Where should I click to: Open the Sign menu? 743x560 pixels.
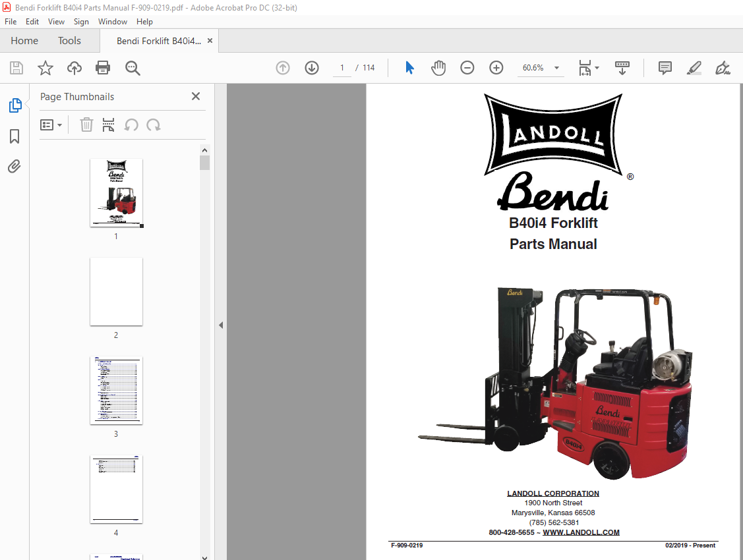82,22
